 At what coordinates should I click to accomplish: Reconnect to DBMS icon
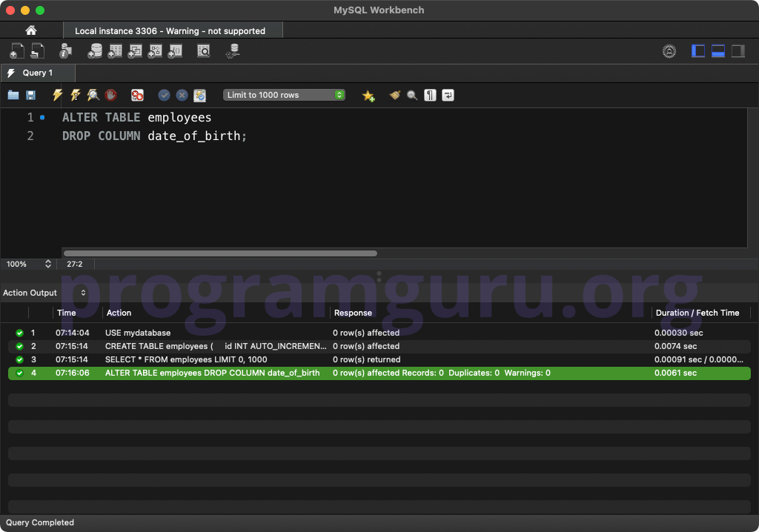(x=233, y=51)
